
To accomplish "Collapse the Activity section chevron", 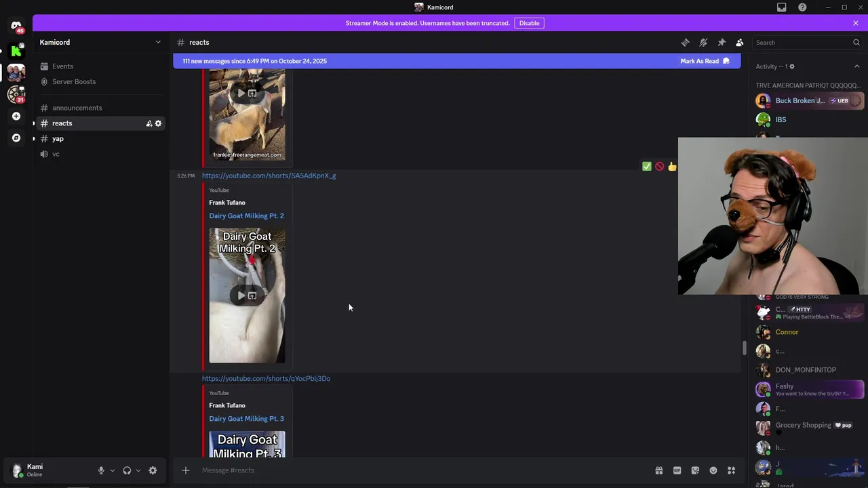I will pyautogui.click(x=856, y=66).
